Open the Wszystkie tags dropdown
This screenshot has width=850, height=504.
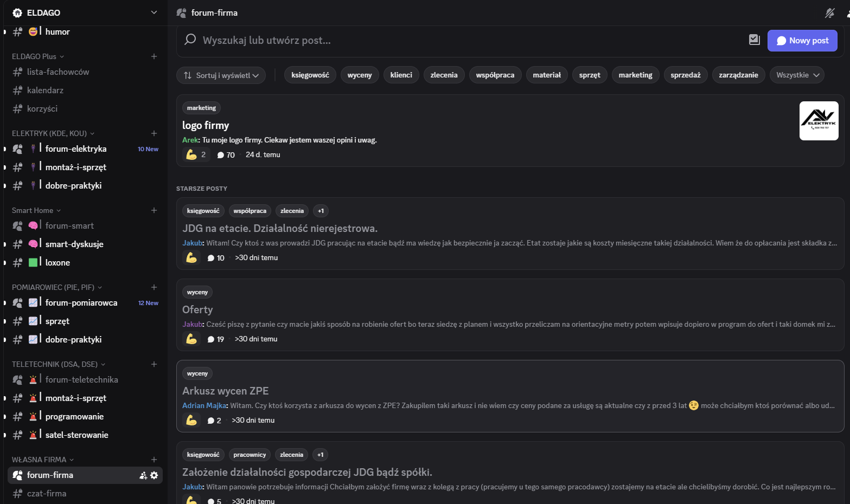(796, 75)
